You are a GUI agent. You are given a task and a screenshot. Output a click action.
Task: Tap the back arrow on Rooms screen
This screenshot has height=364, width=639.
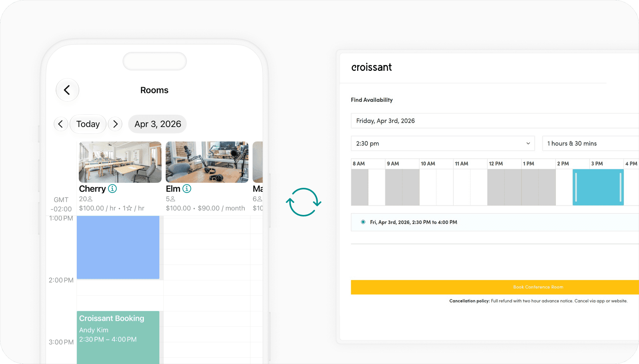(67, 90)
